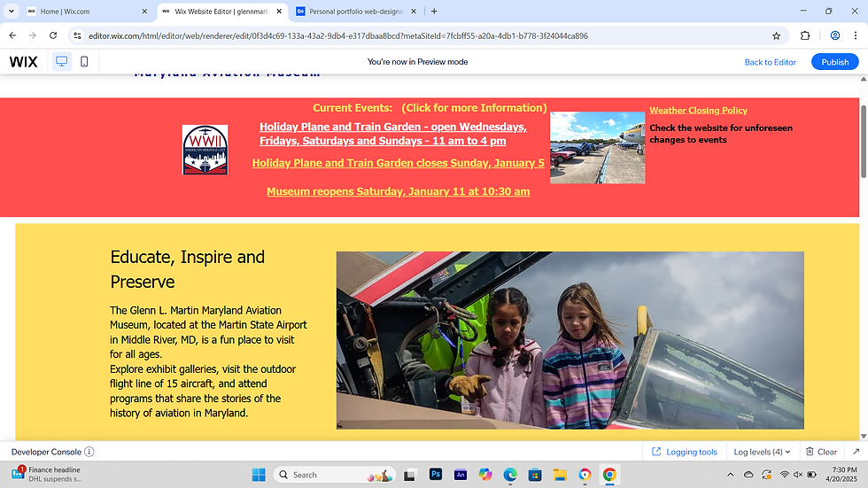Open Finance headline news widget
This screenshot has height=488, width=868.
[46, 474]
